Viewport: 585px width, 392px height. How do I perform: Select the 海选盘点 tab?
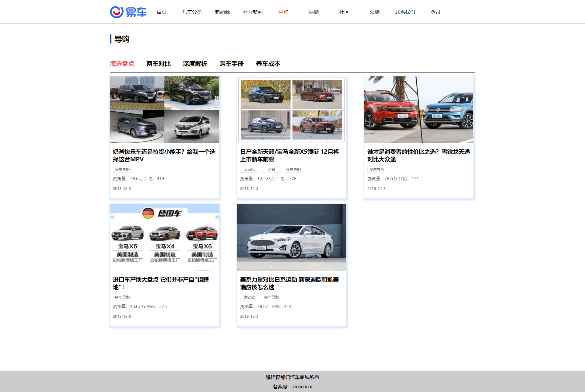pyautogui.click(x=122, y=64)
